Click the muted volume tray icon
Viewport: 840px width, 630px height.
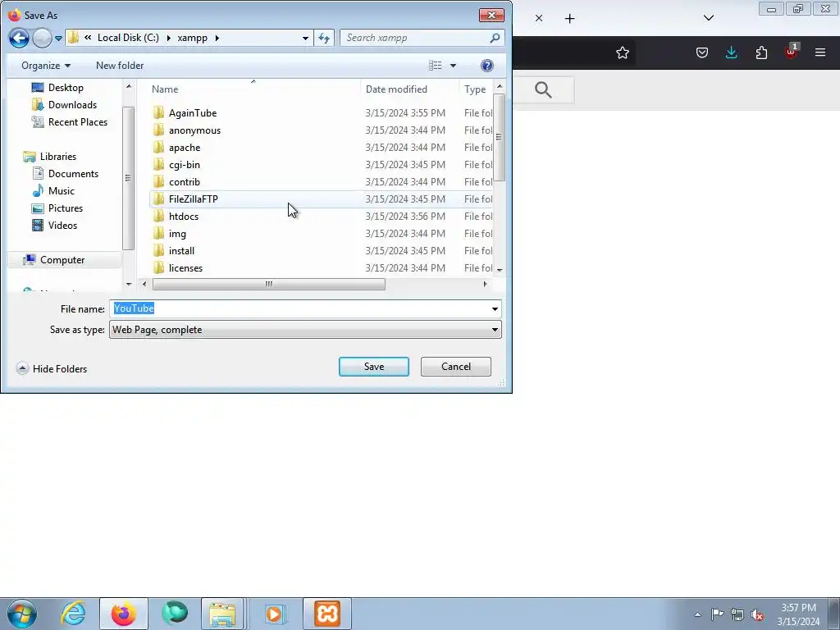pyautogui.click(x=757, y=614)
